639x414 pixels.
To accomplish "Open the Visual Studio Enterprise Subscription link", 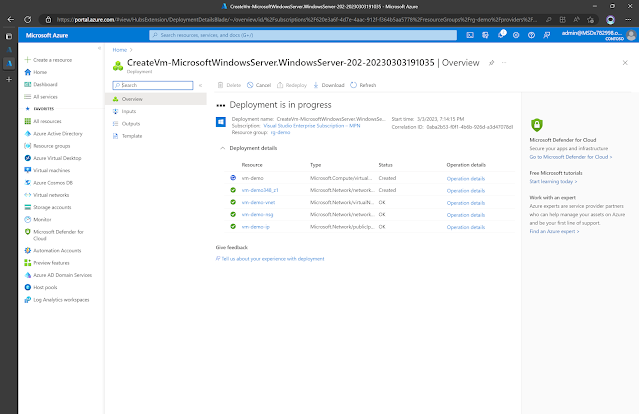I will [x=312, y=126].
